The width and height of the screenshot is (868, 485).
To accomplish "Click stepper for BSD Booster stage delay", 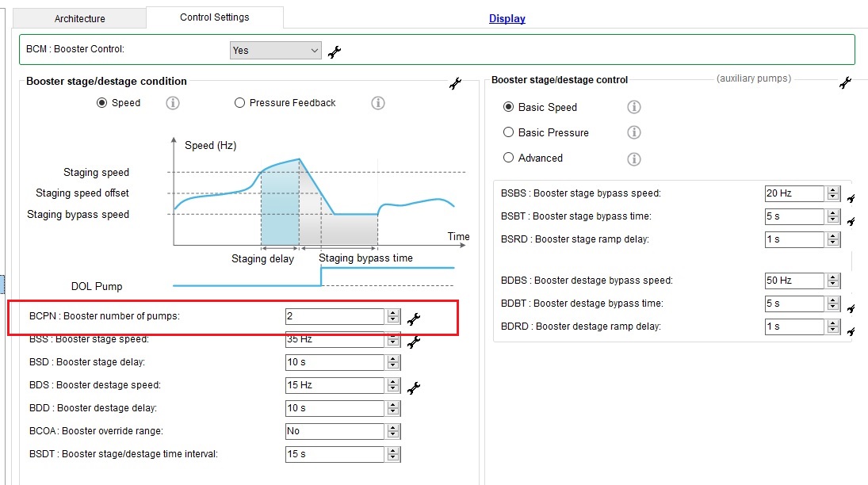I will click(393, 362).
